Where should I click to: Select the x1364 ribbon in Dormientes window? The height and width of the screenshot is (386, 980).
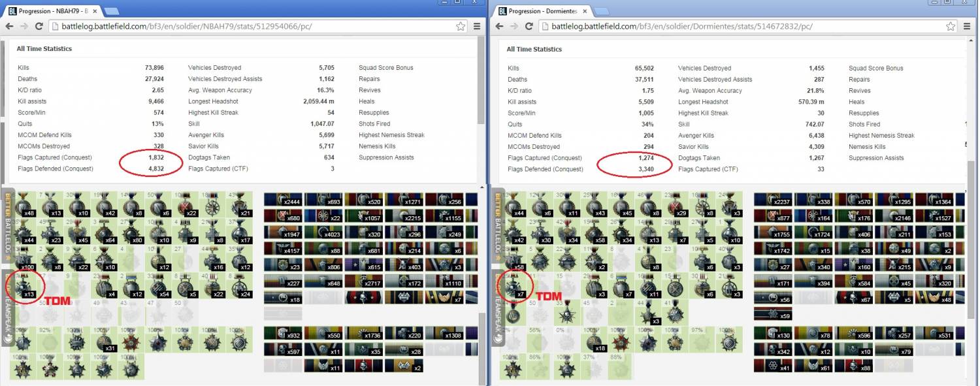pyautogui.click(x=934, y=199)
